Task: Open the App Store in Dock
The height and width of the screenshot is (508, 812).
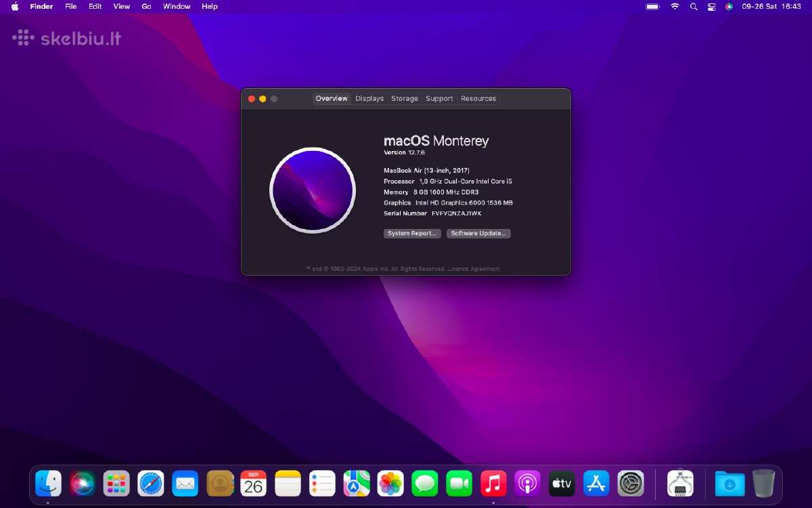Action: pyautogui.click(x=597, y=484)
